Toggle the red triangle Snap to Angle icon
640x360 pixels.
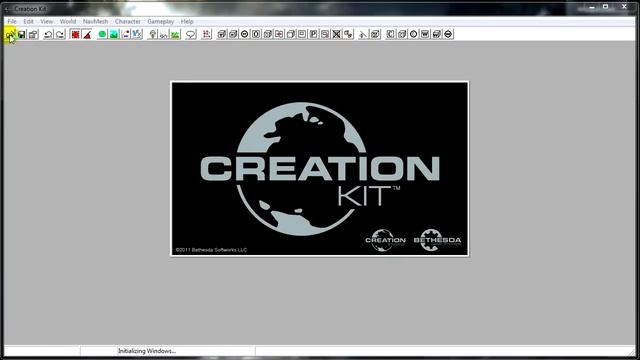[x=87, y=34]
